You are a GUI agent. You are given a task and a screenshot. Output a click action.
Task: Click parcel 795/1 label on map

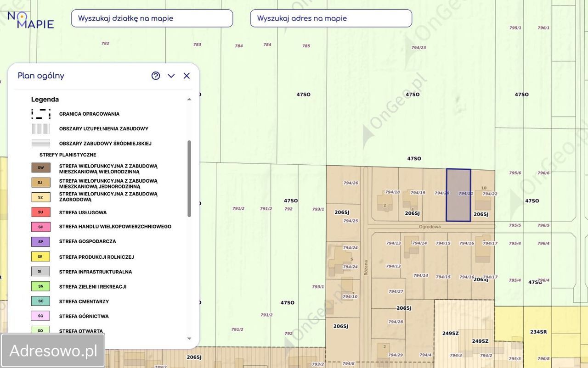click(x=515, y=28)
